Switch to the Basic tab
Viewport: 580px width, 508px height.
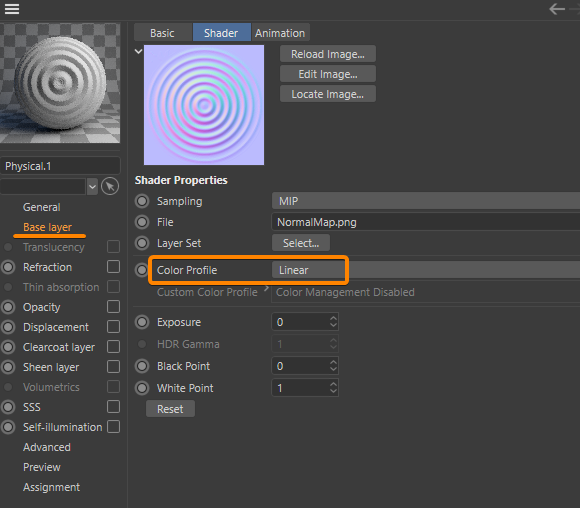point(162,33)
